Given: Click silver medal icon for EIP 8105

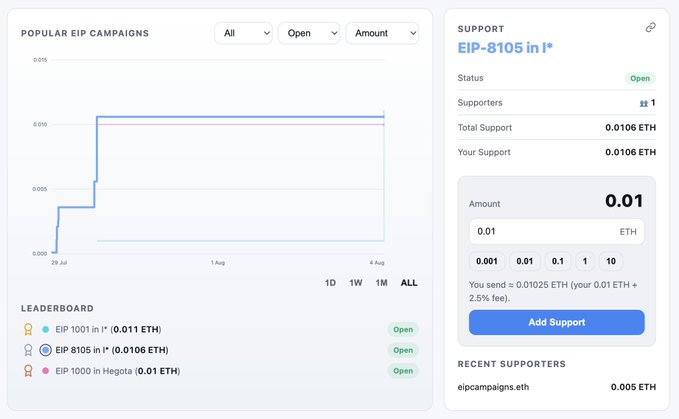Looking at the screenshot, I should [28, 350].
